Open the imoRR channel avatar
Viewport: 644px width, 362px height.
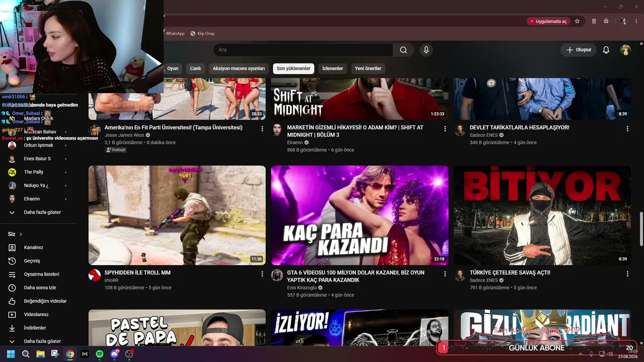95,275
